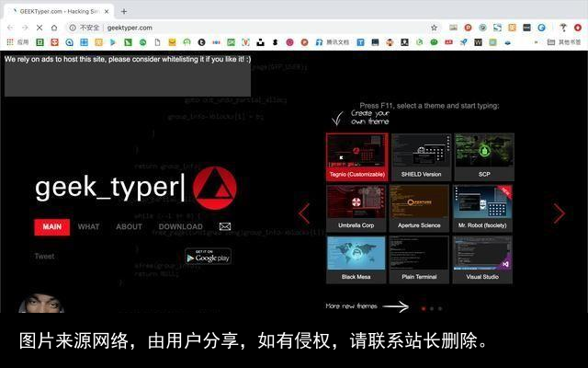Click the red circle extension at toolbar end

click(x=578, y=28)
